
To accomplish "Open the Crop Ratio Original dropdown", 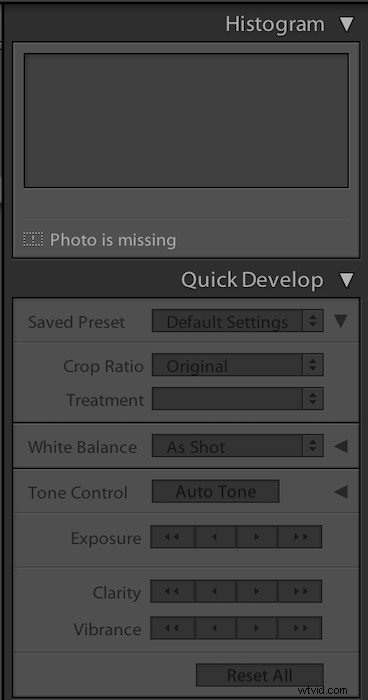I will tap(238, 366).
